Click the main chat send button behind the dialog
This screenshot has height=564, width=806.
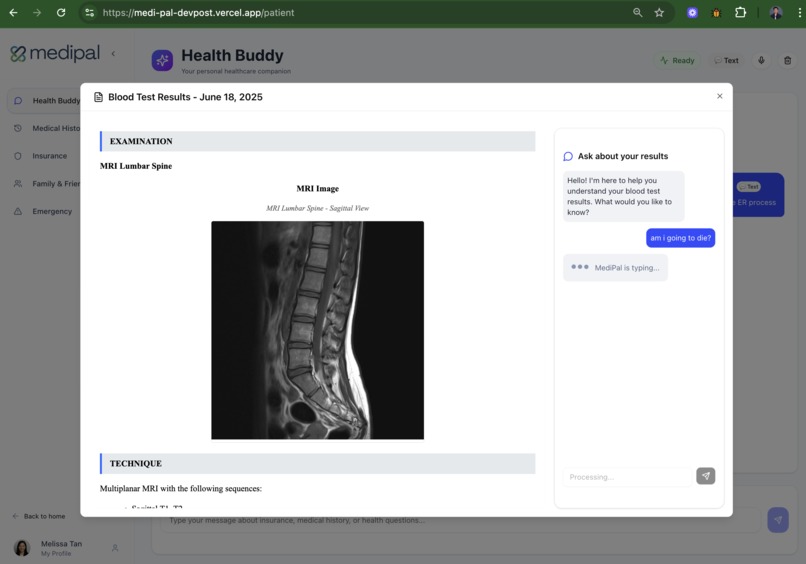[x=778, y=520]
